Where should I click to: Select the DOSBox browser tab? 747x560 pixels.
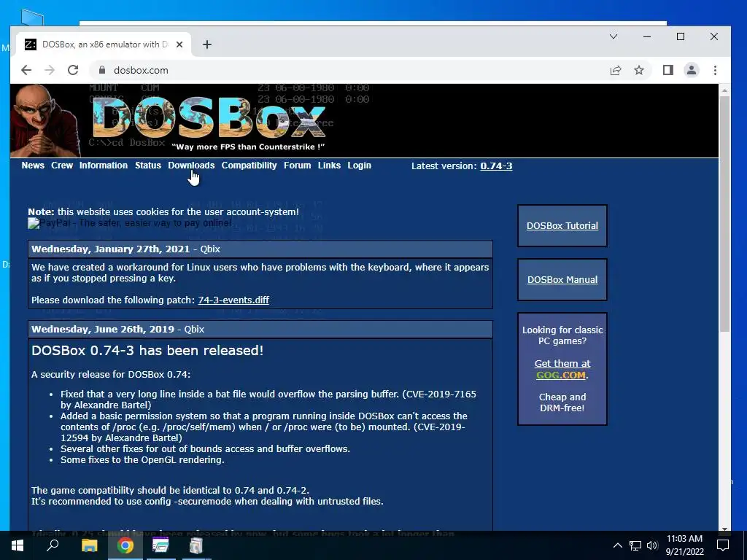104,44
